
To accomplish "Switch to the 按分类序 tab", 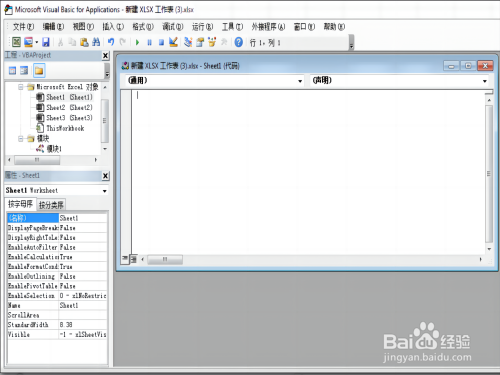I will [x=51, y=205].
